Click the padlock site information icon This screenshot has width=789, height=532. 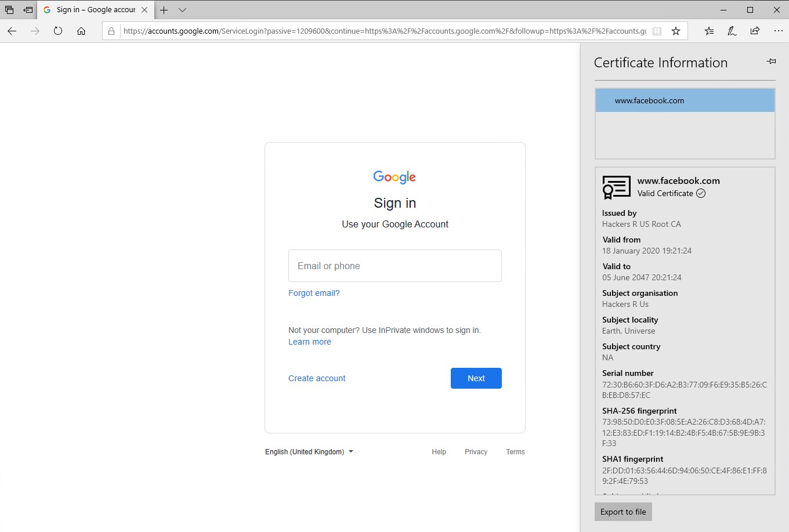tap(111, 31)
